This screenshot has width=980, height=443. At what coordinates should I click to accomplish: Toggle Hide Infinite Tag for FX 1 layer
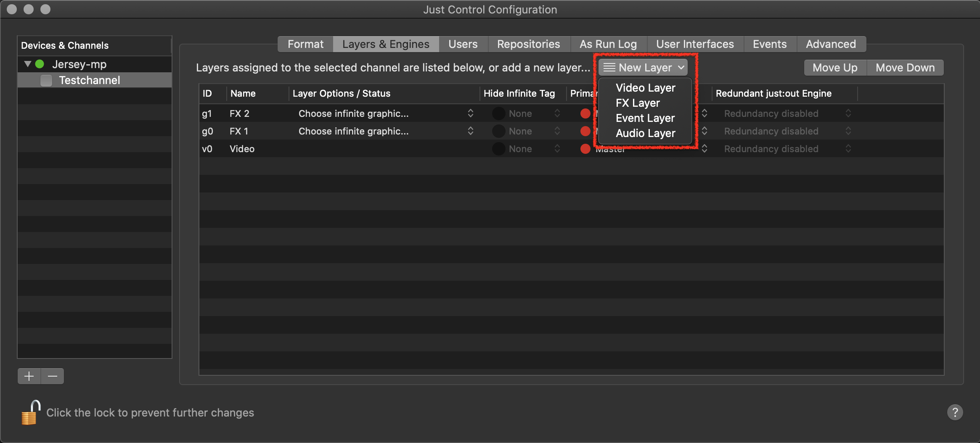498,131
